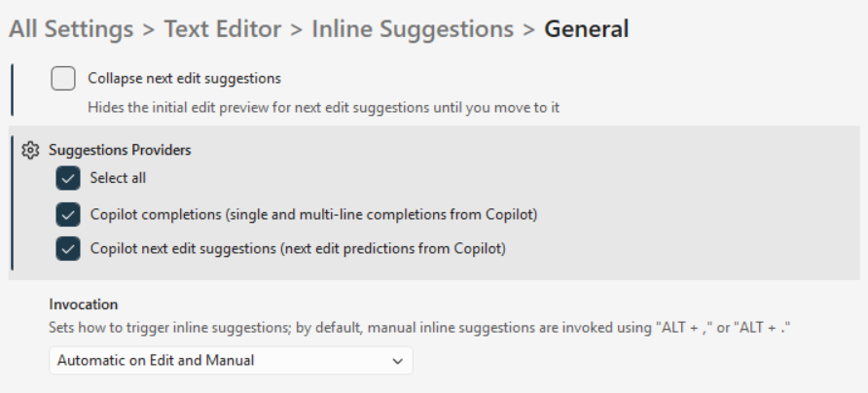
Task: Click the 'Select all' label text
Action: click(118, 178)
